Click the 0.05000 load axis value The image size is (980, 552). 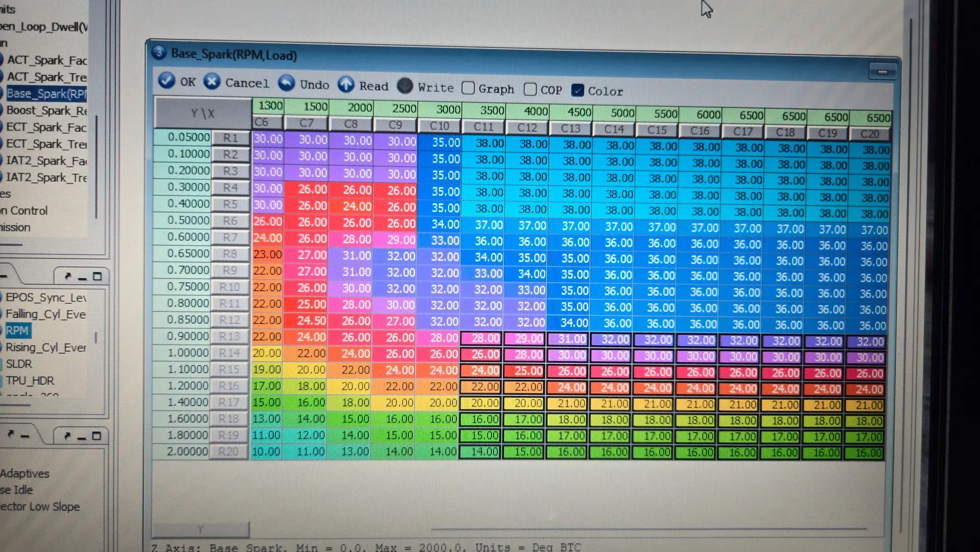(x=183, y=137)
